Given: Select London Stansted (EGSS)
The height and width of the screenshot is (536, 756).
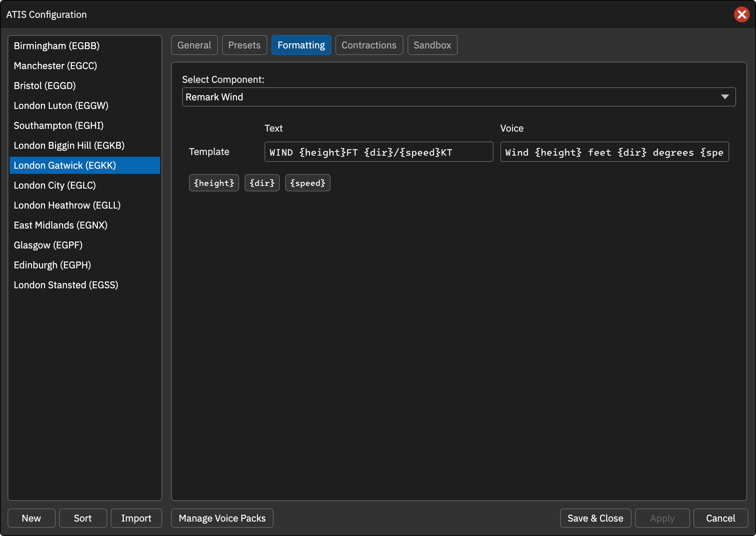Looking at the screenshot, I should 85,285.
